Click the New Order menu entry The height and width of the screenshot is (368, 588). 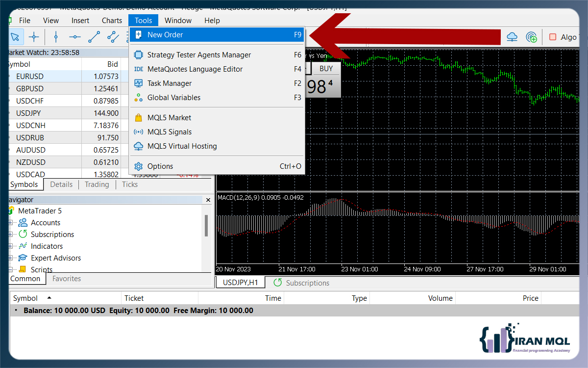coord(217,35)
